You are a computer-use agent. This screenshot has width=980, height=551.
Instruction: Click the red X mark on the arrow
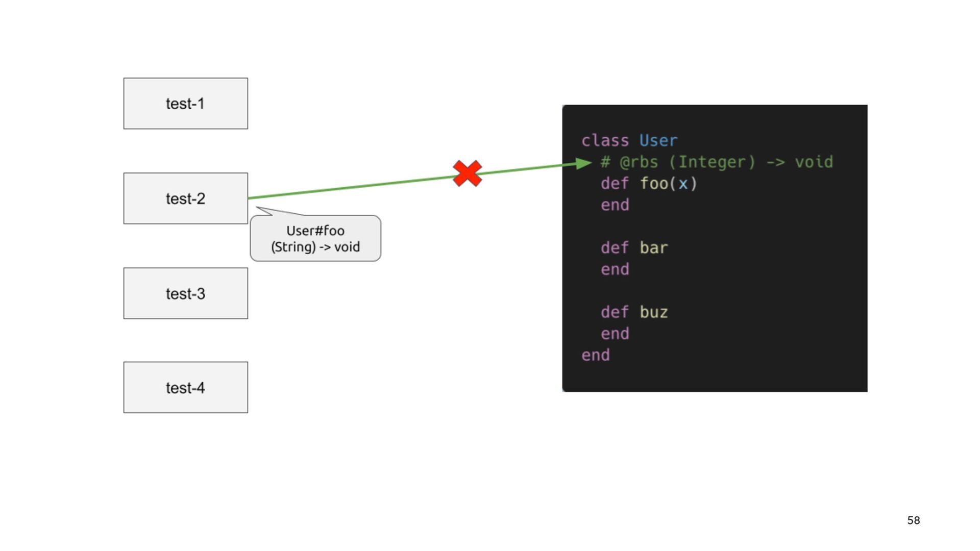tap(467, 173)
